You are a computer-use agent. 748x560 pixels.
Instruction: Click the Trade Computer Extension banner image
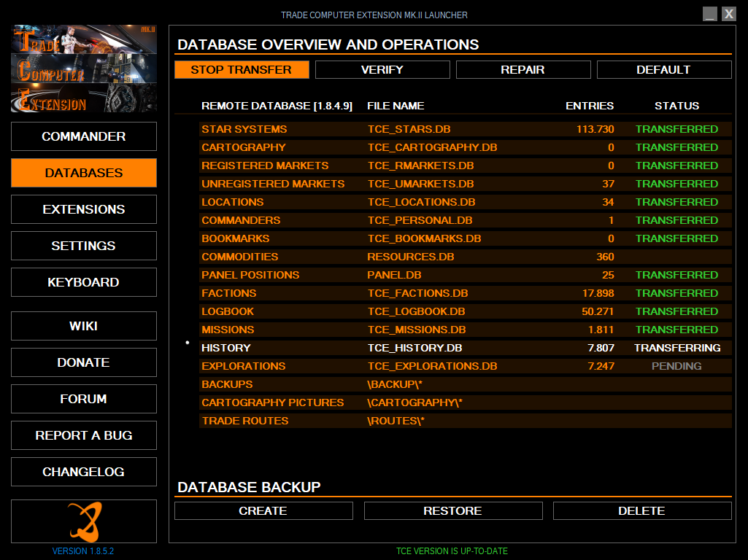(x=84, y=69)
